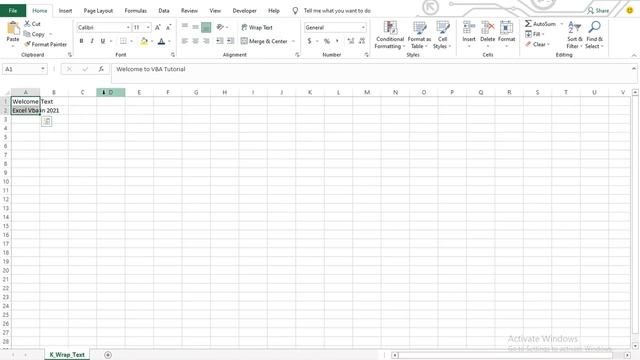Open the Font group dialog launcher
The image size is (640, 360).
[x=173, y=54]
